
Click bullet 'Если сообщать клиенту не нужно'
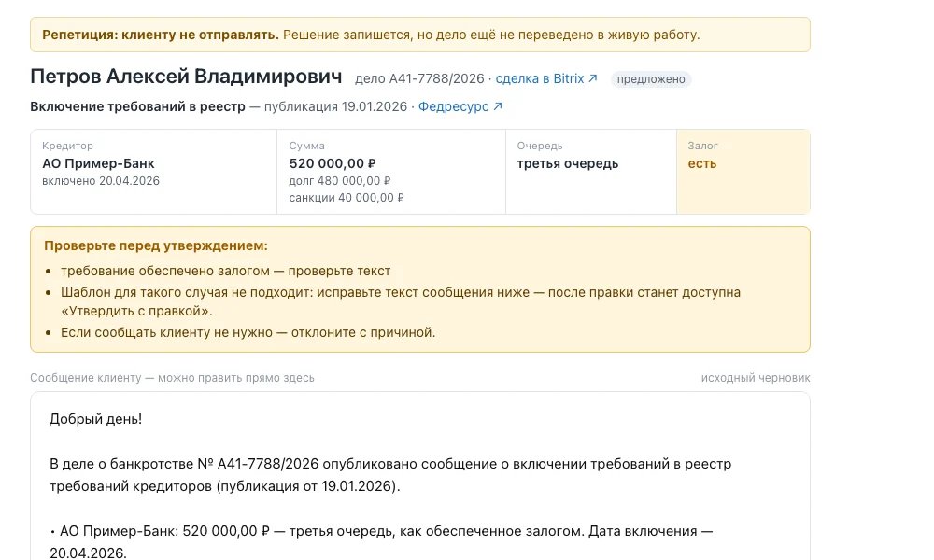[248, 332]
